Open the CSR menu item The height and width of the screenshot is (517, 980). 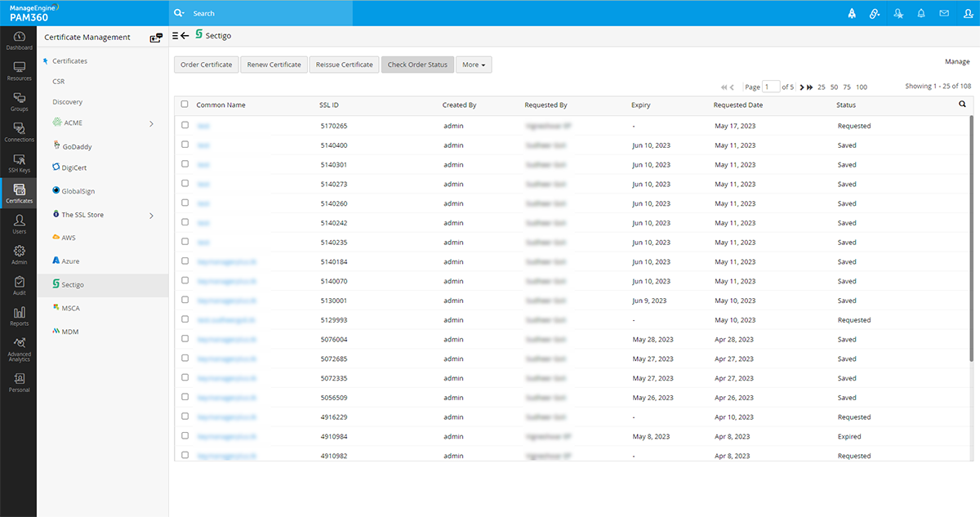(59, 82)
